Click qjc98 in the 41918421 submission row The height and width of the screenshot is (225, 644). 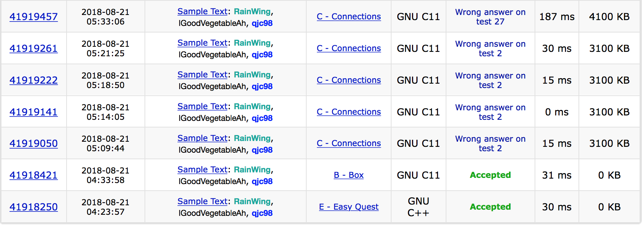[x=262, y=182]
